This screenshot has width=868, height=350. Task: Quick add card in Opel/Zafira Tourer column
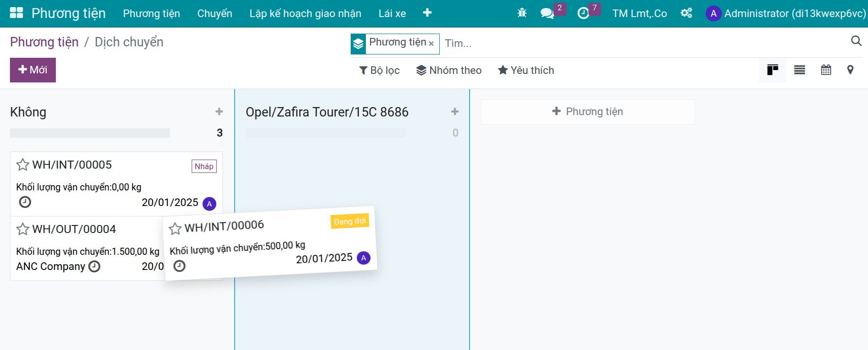[x=455, y=112]
